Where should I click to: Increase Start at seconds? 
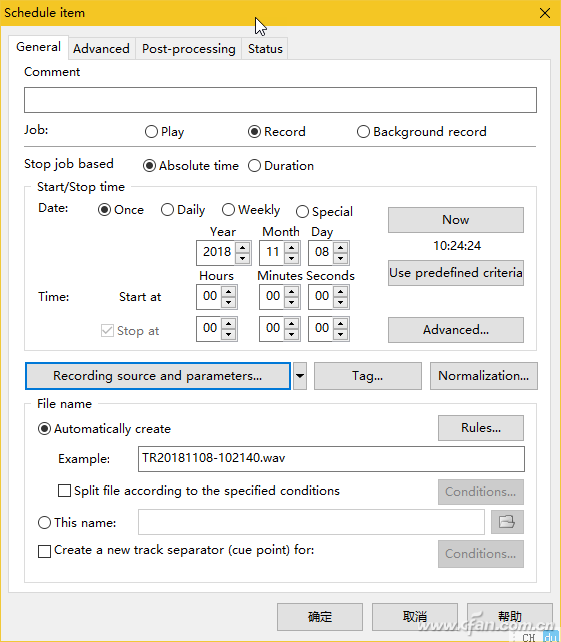pyautogui.click(x=340, y=292)
